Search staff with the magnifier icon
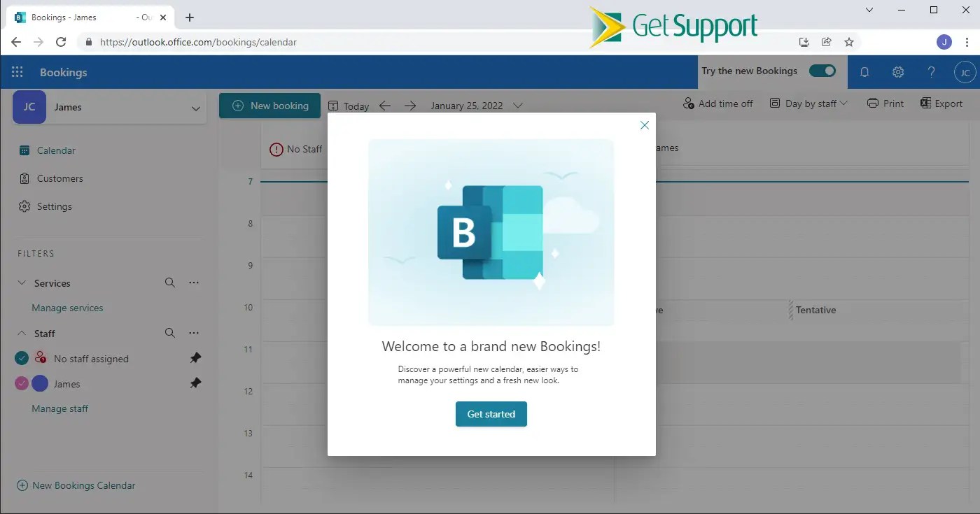The width and height of the screenshot is (980, 514). point(170,333)
